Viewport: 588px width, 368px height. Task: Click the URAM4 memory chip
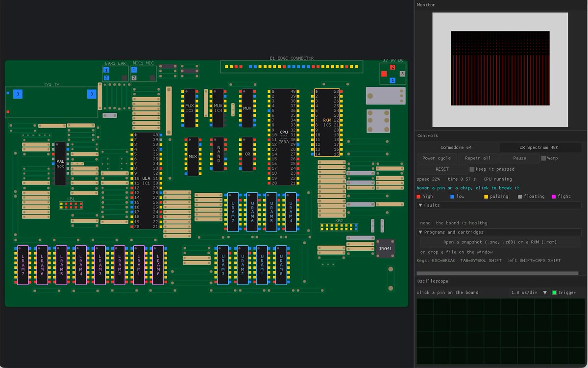(291, 212)
